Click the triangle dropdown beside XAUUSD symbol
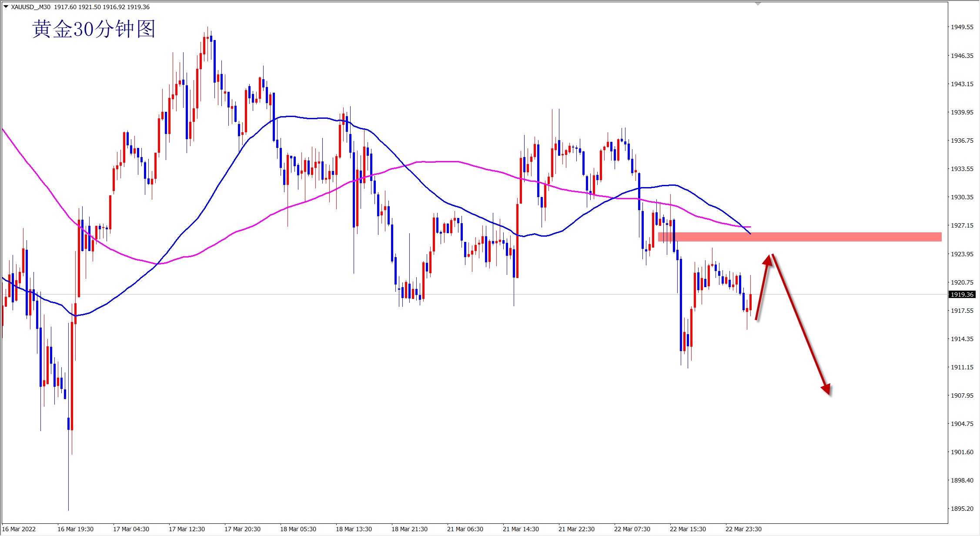 tap(6, 7)
